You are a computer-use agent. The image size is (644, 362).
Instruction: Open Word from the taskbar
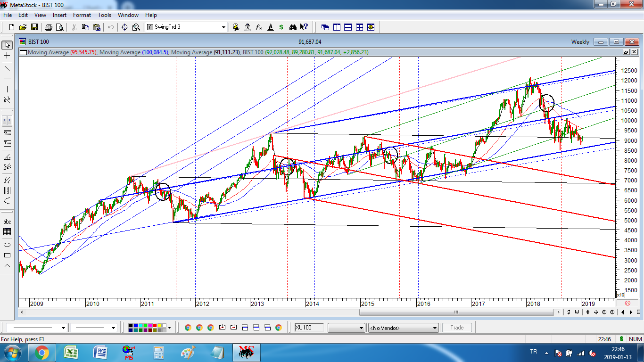[x=100, y=353]
